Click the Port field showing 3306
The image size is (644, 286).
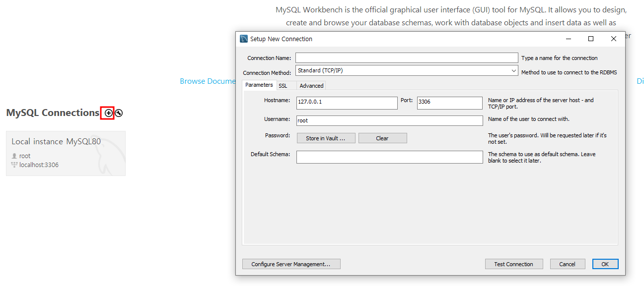point(450,103)
